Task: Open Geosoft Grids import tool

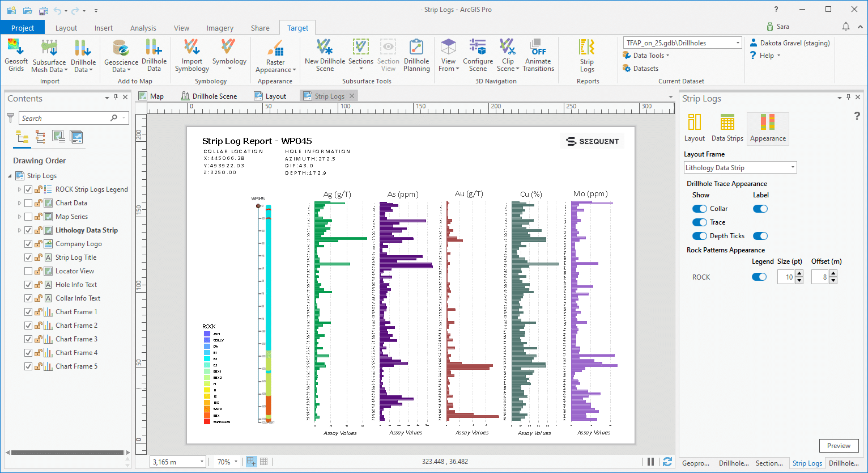Action: coord(16,55)
